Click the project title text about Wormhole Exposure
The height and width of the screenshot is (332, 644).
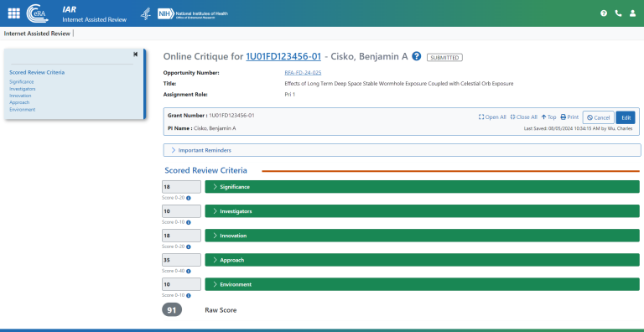click(399, 84)
